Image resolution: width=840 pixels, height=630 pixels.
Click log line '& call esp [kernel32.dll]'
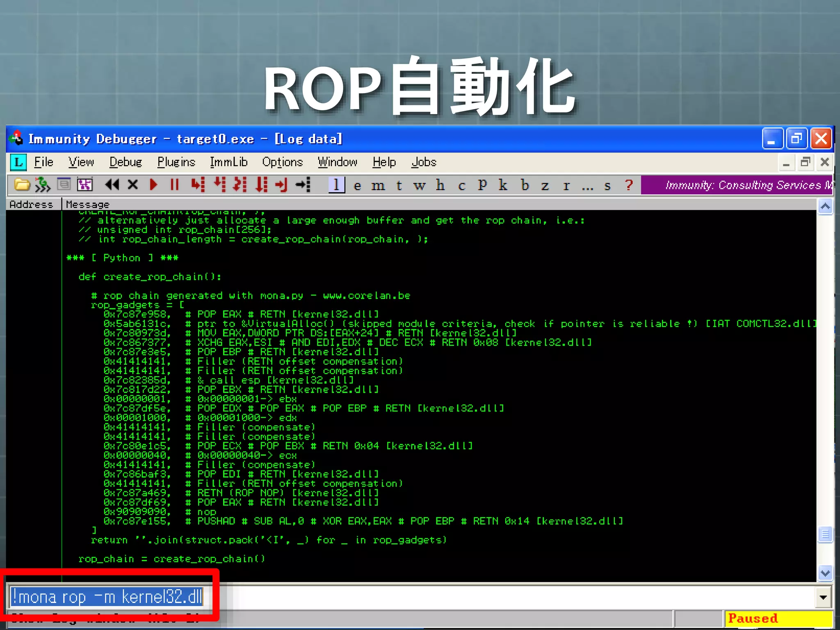click(x=228, y=380)
